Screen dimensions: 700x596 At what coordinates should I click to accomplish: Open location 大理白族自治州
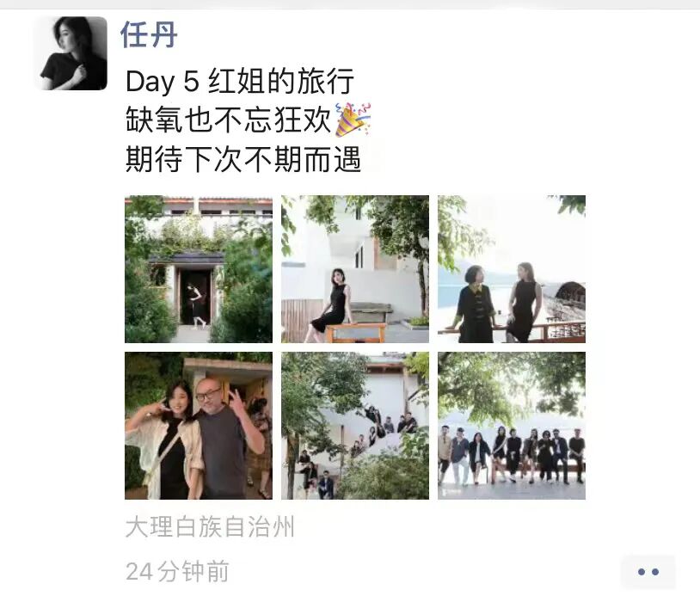[211, 527]
